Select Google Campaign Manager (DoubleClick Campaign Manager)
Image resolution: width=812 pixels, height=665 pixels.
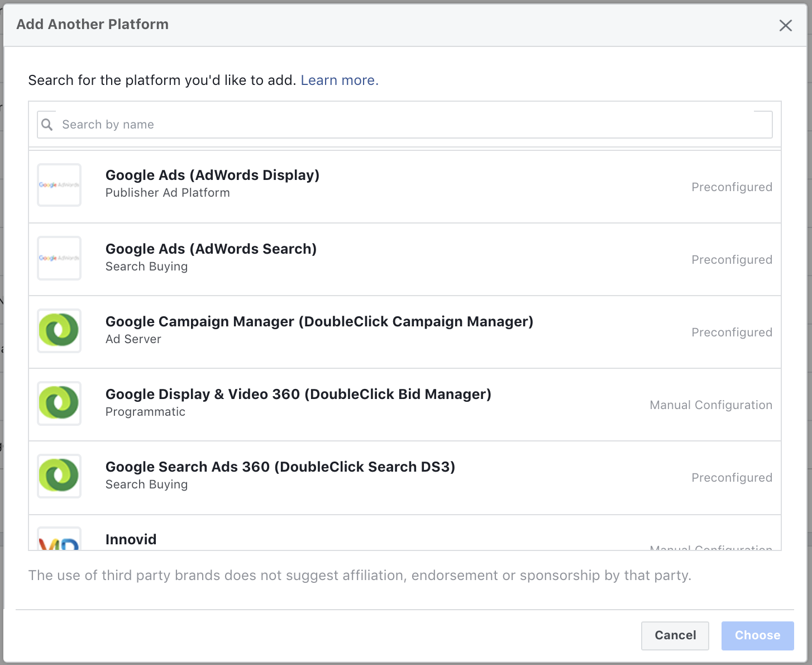click(x=319, y=321)
